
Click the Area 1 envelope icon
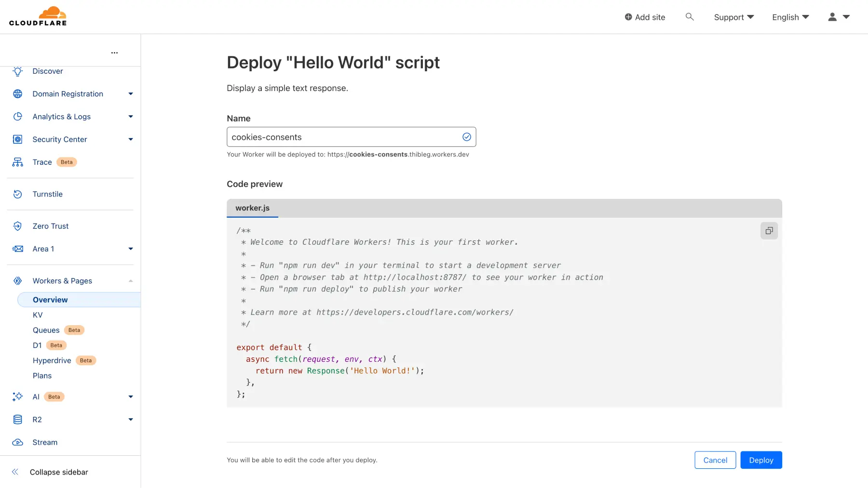[x=18, y=249]
